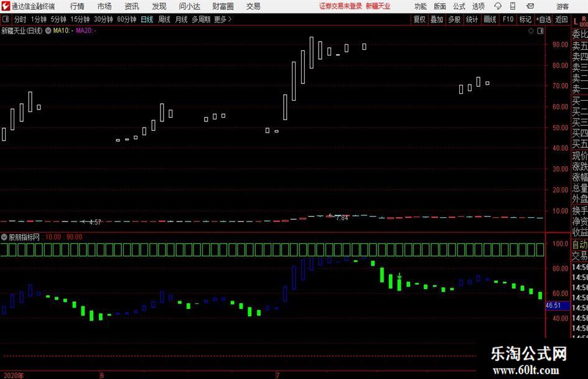The height and width of the screenshot is (379, 588).
Task: Add stock via +自选 button
Action: 544,19
